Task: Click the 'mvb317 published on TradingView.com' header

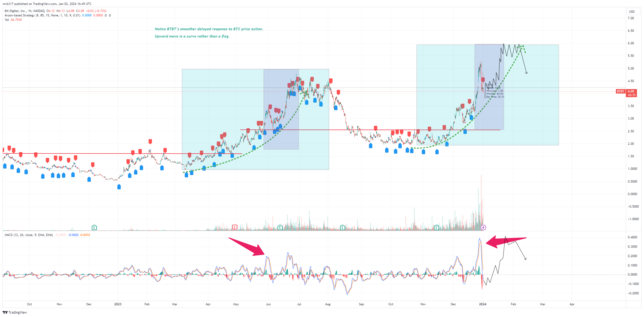Action: coord(47,4)
